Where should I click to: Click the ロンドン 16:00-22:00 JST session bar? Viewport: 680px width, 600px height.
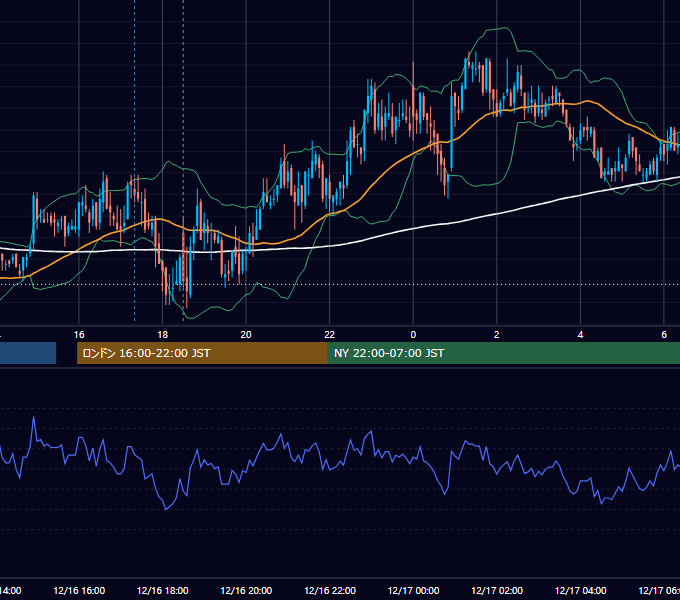click(x=202, y=353)
